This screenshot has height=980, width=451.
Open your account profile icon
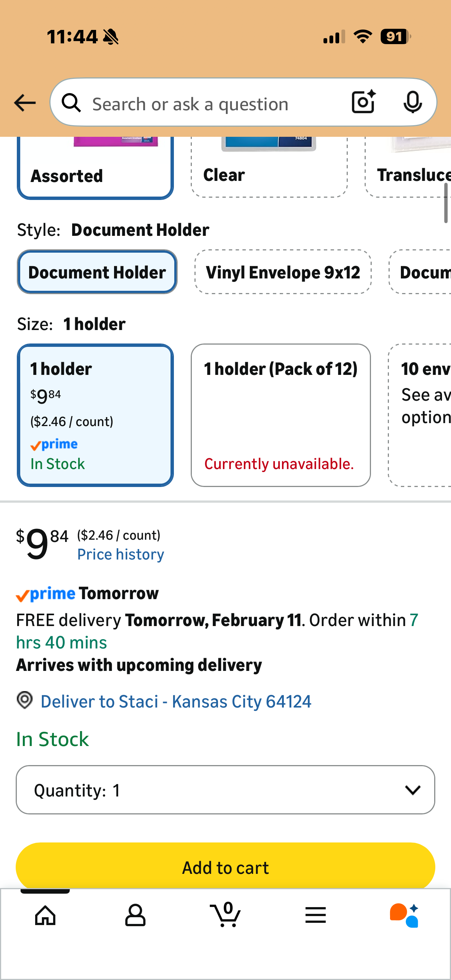pyautogui.click(x=135, y=915)
